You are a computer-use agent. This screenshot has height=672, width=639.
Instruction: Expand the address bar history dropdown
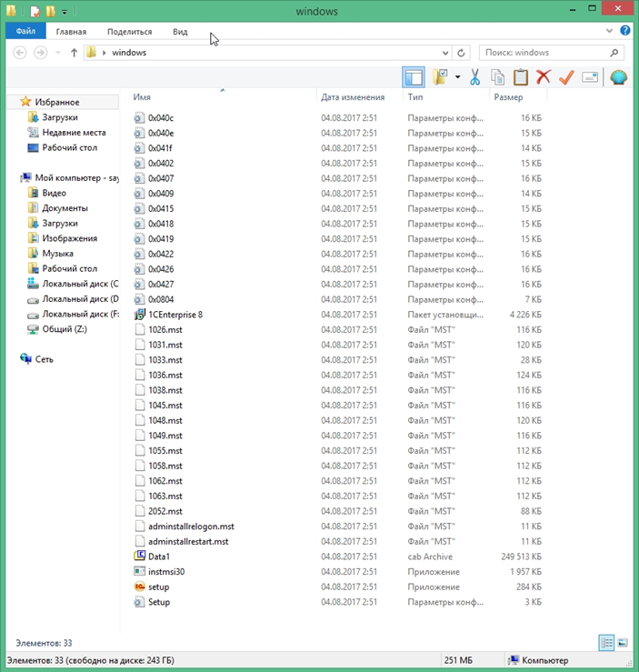point(445,53)
